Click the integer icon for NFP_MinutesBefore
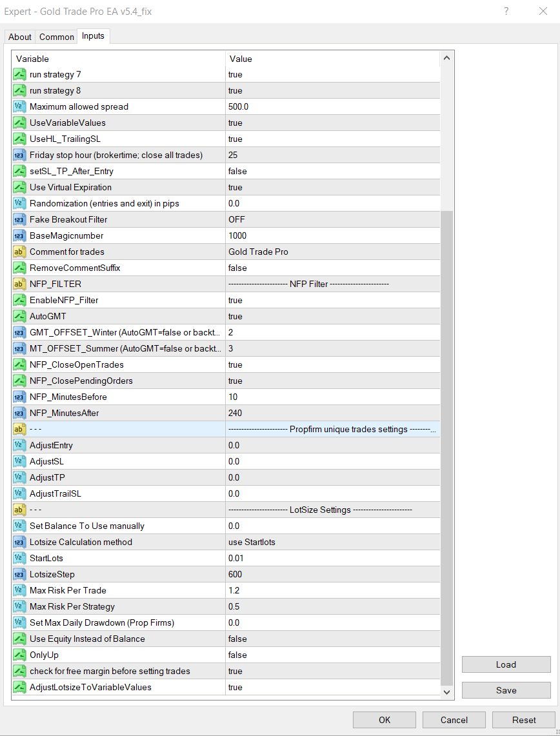 [x=19, y=397]
